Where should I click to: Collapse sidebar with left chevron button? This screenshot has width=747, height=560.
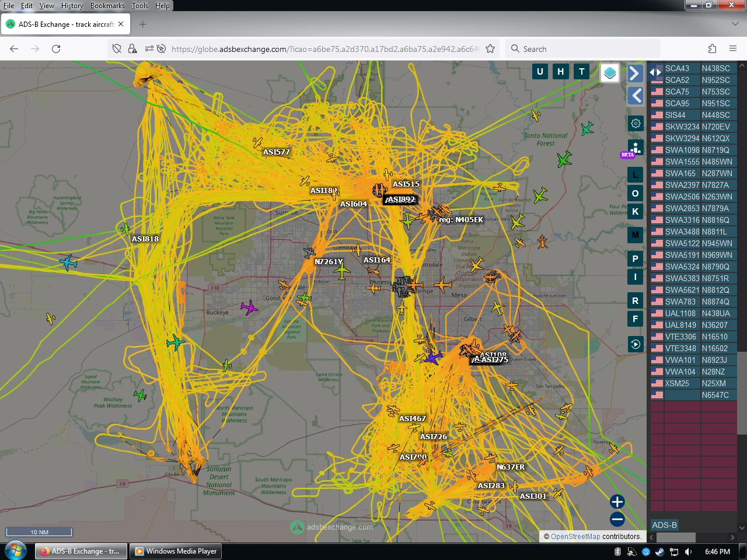point(636,96)
